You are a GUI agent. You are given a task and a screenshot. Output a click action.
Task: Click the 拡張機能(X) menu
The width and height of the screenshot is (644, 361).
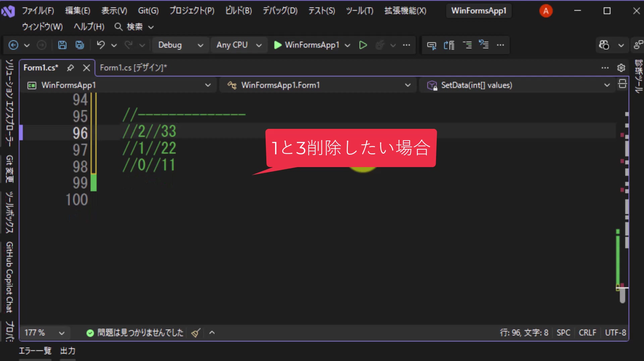click(x=405, y=11)
